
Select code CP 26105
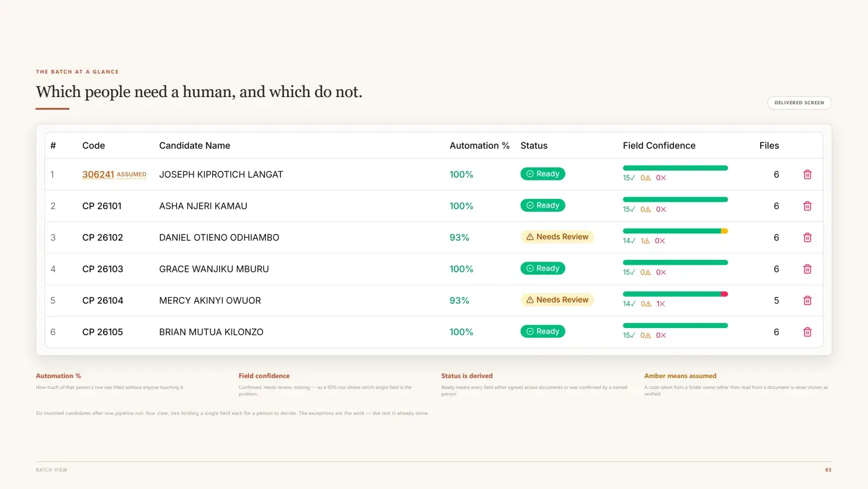tap(102, 332)
